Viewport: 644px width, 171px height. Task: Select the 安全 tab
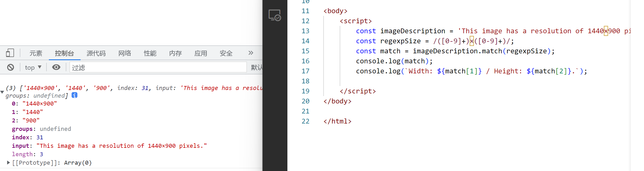pyautogui.click(x=226, y=53)
